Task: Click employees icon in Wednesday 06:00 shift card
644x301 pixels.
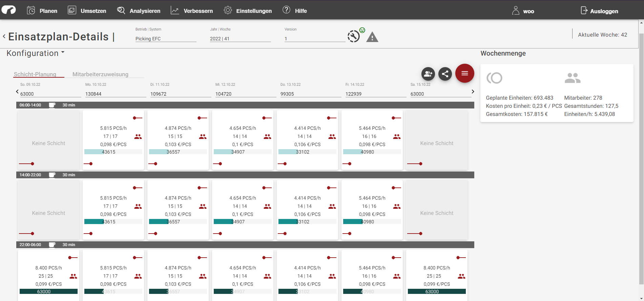Action: pyautogui.click(x=267, y=137)
